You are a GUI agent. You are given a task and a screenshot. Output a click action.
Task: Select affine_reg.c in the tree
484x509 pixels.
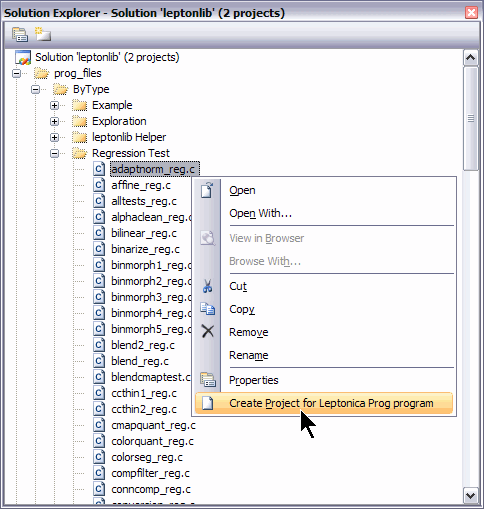(141, 185)
